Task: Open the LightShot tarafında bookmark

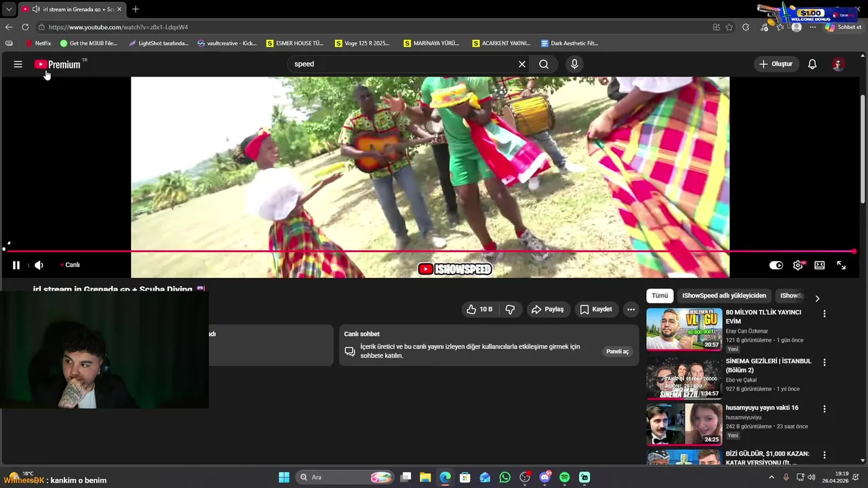Action: (x=159, y=43)
